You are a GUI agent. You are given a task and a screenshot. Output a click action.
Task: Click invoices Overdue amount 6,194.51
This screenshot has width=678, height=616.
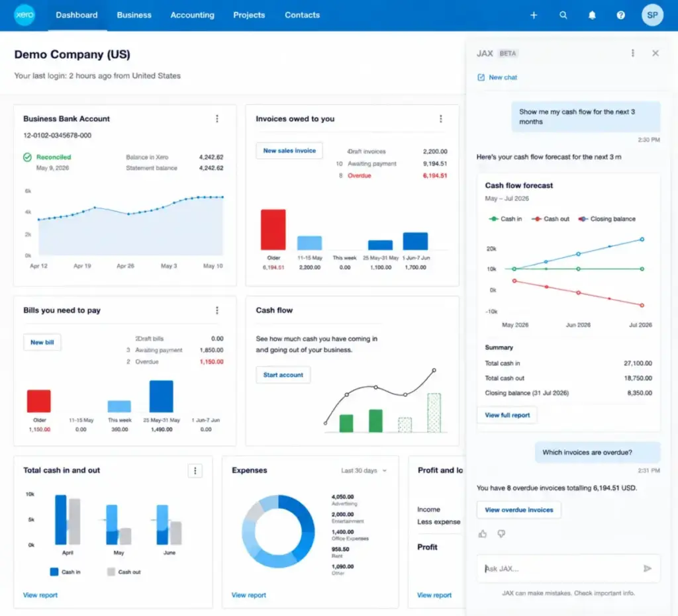point(434,176)
